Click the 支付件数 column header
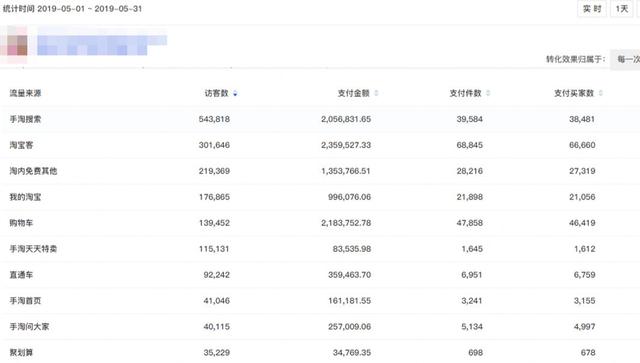The width and height of the screenshot is (640, 363). 465,94
